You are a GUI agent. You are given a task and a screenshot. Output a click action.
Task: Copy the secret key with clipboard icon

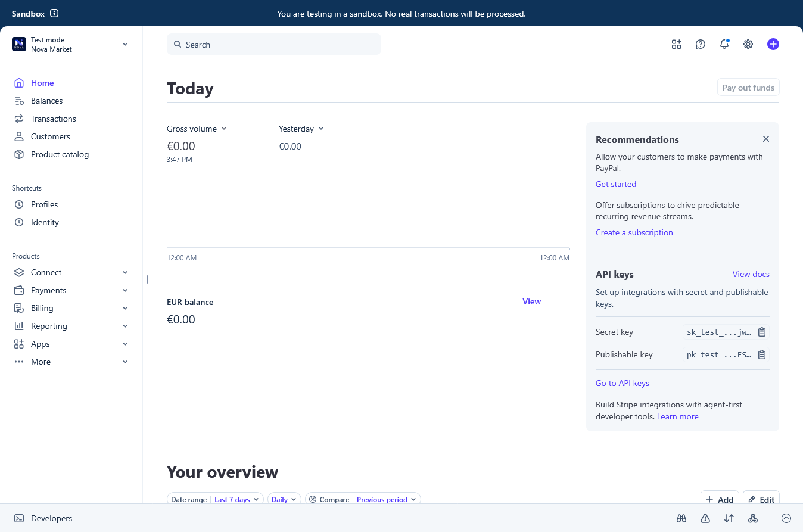[762, 332]
